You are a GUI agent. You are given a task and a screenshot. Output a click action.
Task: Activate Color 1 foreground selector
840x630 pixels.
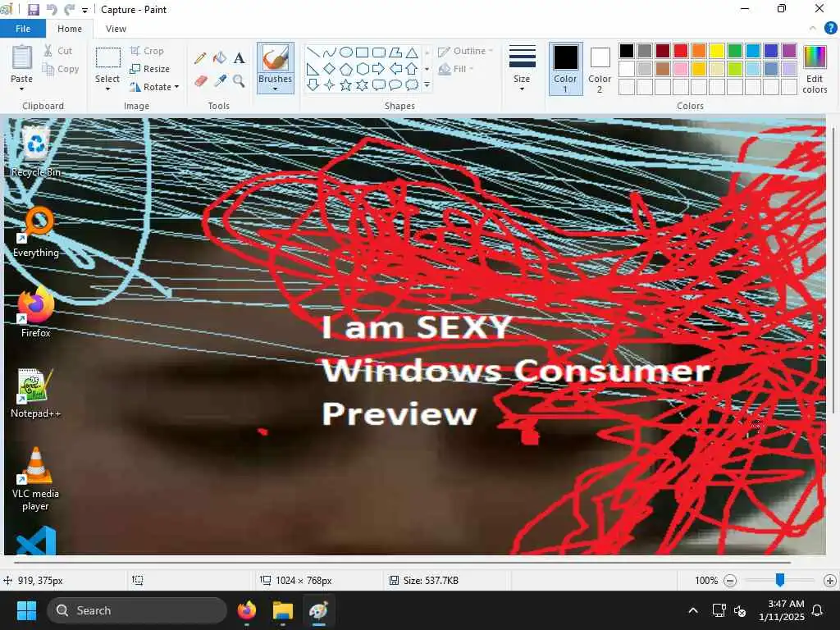tap(565, 69)
